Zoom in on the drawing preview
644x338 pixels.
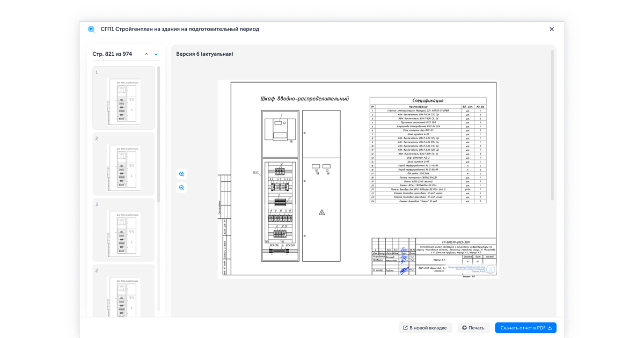click(x=181, y=174)
